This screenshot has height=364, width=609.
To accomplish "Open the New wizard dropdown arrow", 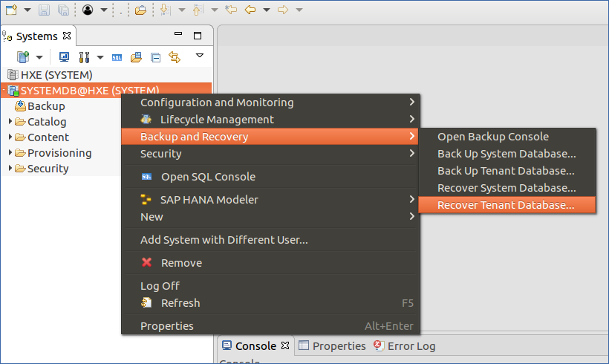I will [27, 10].
